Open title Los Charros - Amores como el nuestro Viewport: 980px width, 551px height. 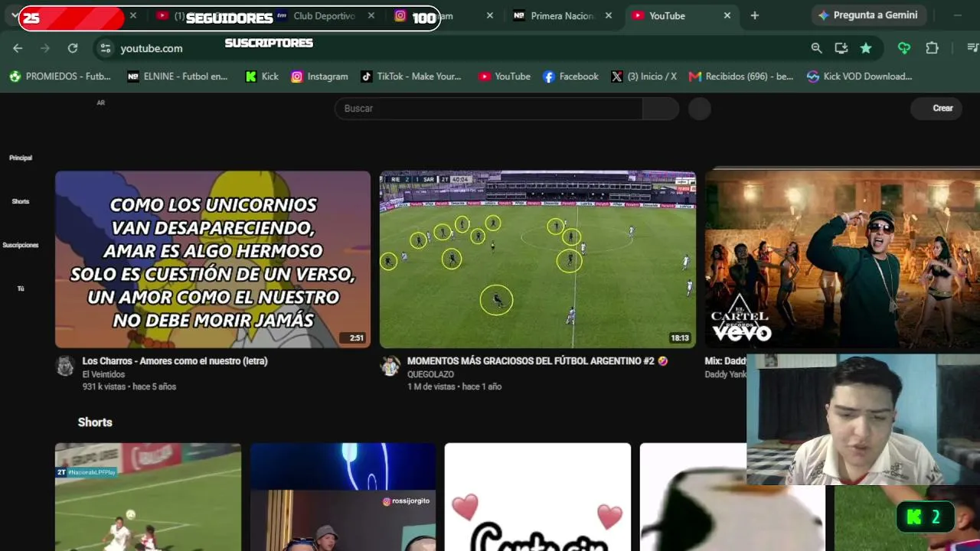point(175,361)
